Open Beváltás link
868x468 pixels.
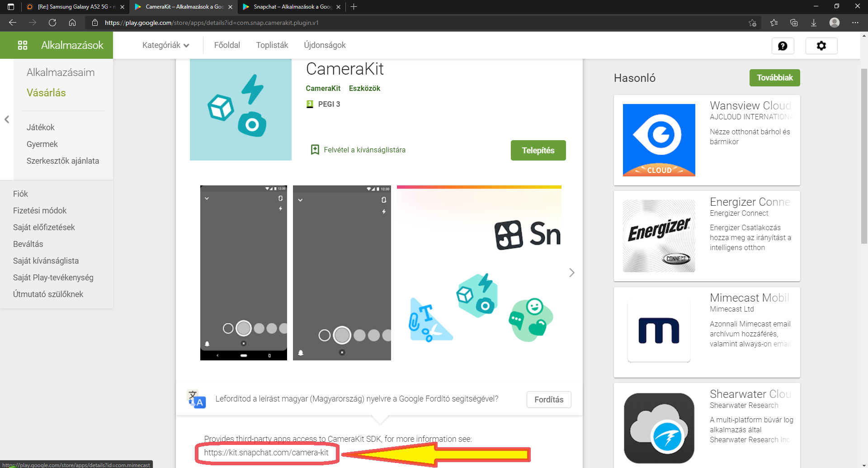[28, 244]
